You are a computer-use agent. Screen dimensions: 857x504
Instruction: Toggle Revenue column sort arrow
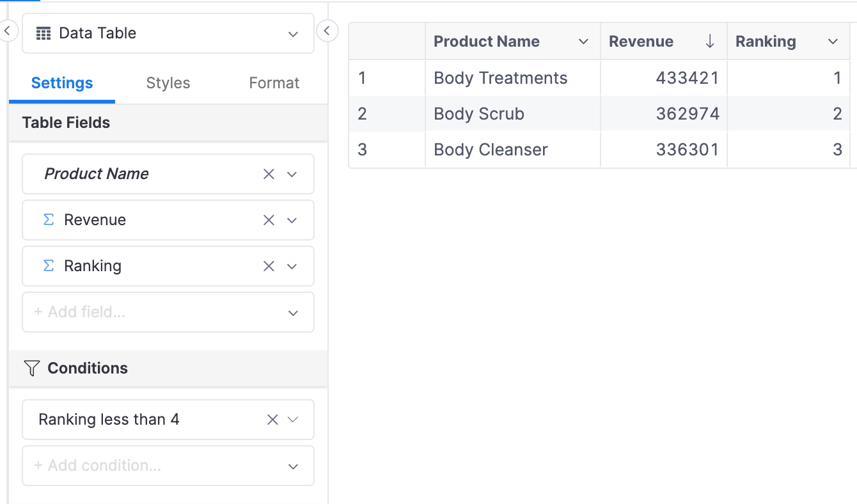coord(710,42)
